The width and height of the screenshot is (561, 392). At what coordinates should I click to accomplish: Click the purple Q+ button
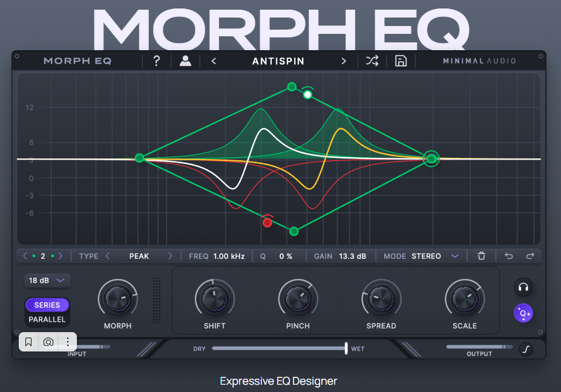point(523,313)
